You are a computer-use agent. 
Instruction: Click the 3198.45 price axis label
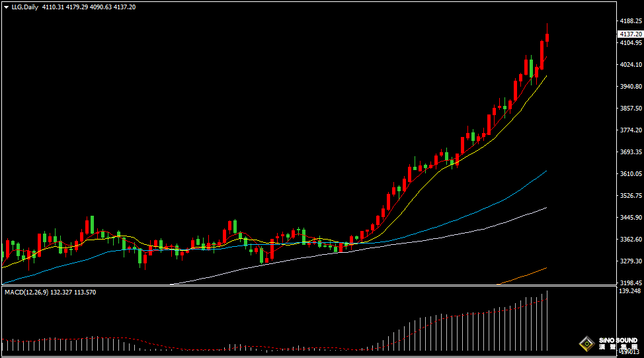[x=629, y=283]
